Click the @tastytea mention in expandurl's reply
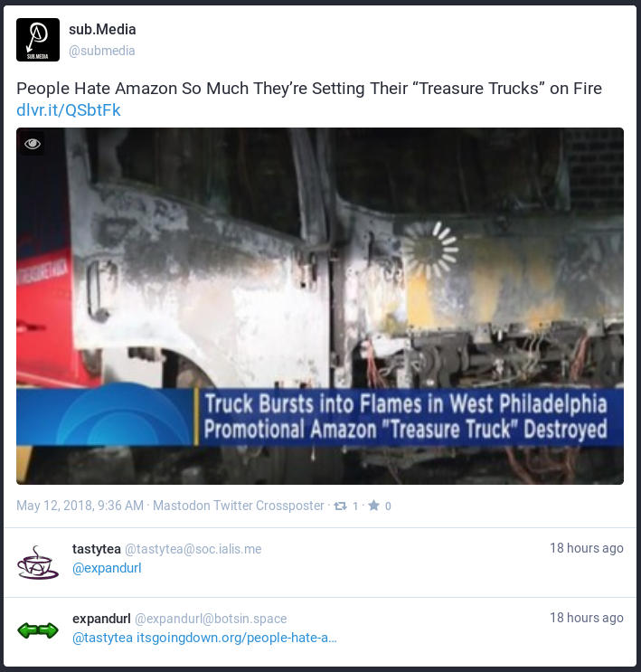 (x=102, y=638)
